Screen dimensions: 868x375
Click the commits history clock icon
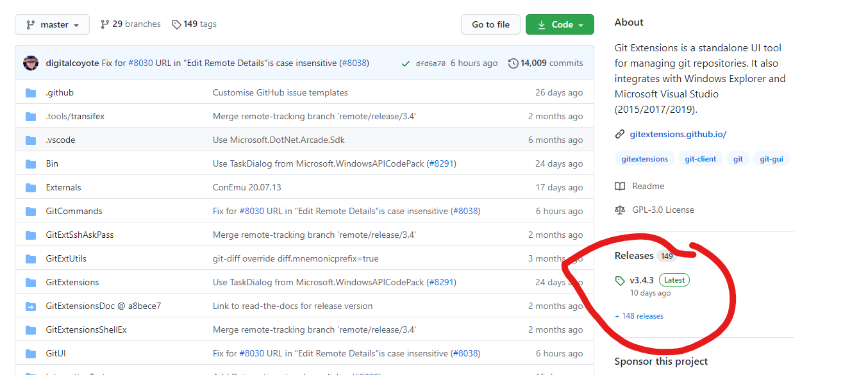[x=513, y=63]
